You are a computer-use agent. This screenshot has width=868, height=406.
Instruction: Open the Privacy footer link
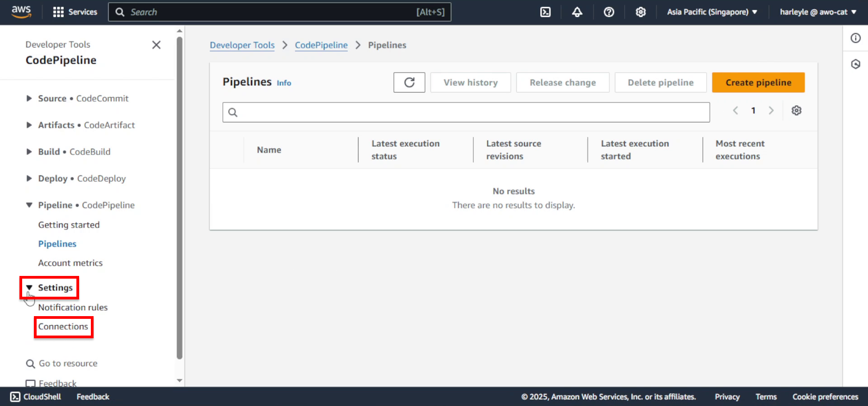pos(727,397)
